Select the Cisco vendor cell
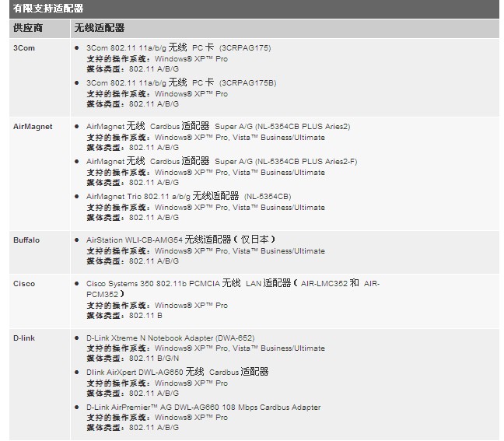This screenshot has height=441, width=504. point(24,283)
